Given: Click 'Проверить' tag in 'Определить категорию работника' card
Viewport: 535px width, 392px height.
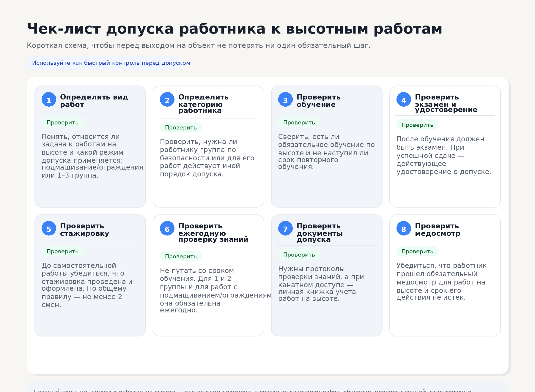Looking at the screenshot, I should point(181,127).
